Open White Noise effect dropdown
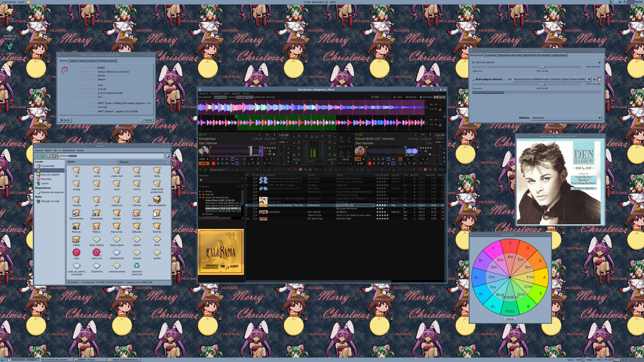 218,170
